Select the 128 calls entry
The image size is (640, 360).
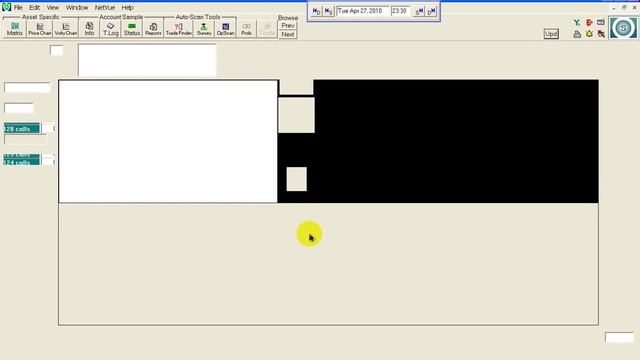coord(22,129)
